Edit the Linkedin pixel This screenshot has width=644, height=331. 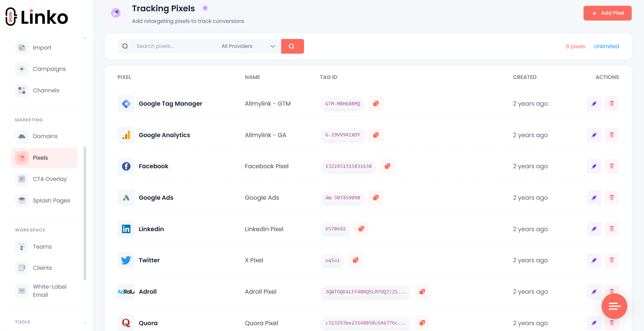click(594, 229)
